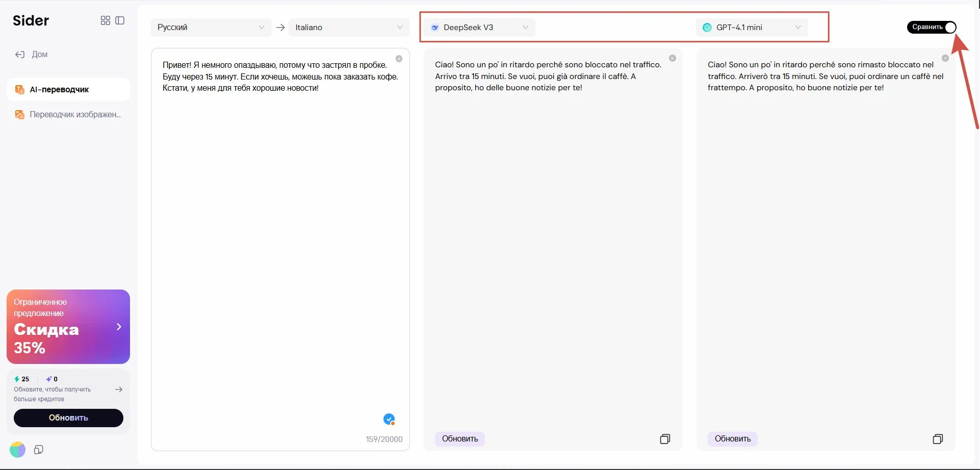This screenshot has width=980, height=470.
Task: Go back using the Дом exit icon
Action: (x=20, y=55)
